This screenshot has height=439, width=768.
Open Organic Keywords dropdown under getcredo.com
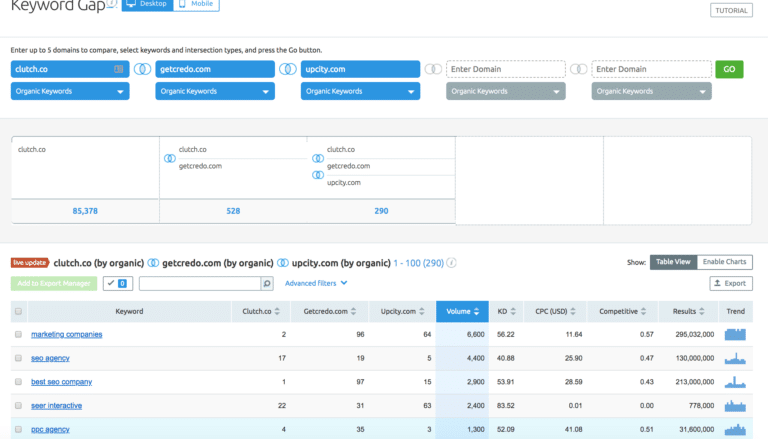pos(215,91)
